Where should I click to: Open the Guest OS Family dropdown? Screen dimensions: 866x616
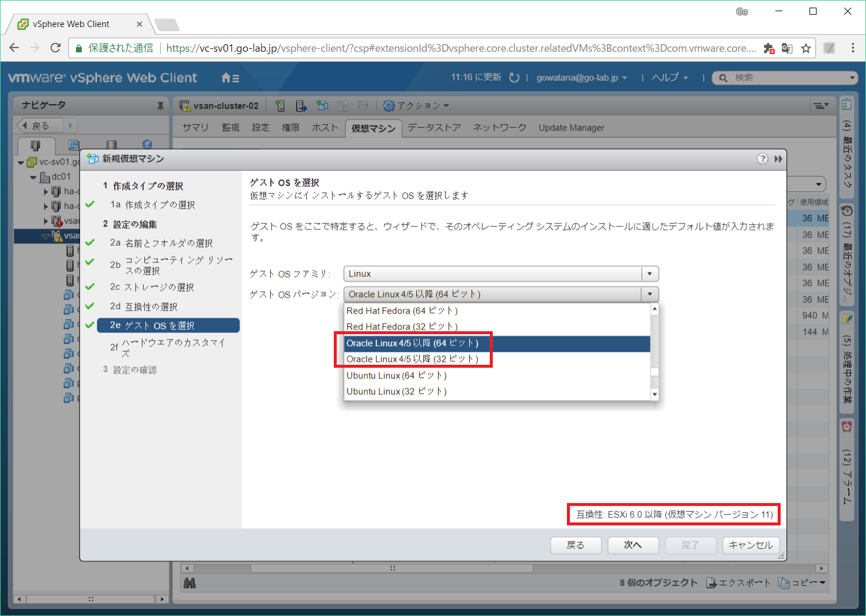pyautogui.click(x=501, y=274)
